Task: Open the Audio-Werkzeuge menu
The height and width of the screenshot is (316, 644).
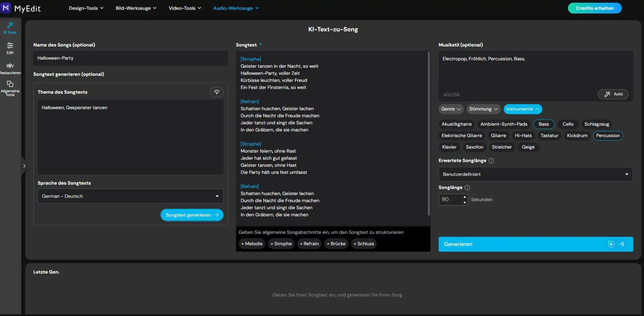Action: click(236, 8)
